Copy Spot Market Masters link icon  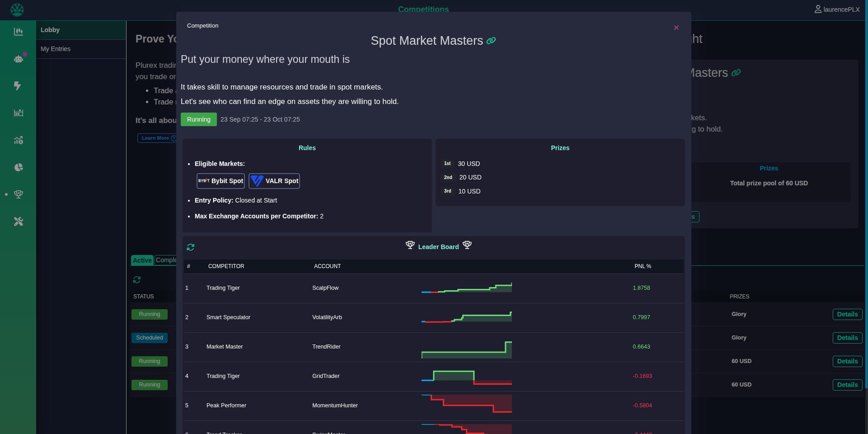coord(491,41)
